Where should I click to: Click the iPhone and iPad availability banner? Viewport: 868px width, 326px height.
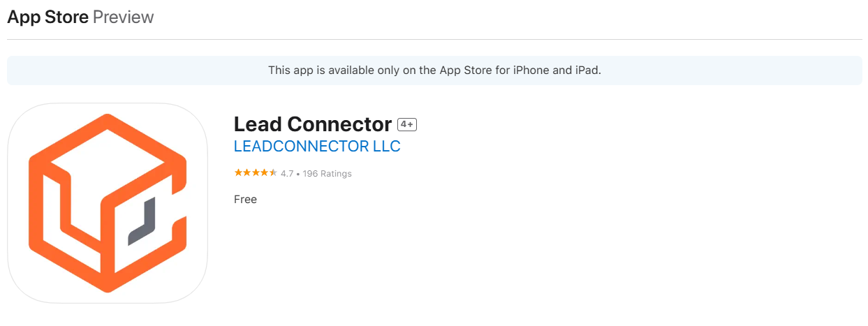[434, 71]
